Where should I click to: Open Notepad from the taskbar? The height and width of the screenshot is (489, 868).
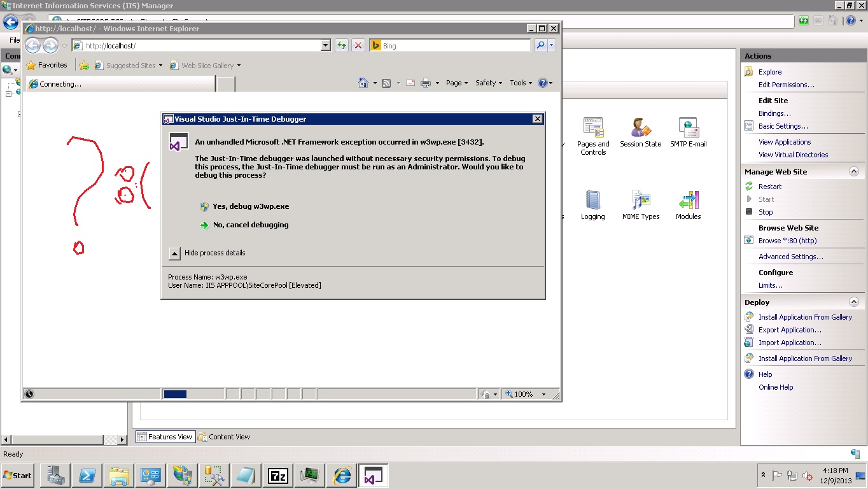pos(246,476)
